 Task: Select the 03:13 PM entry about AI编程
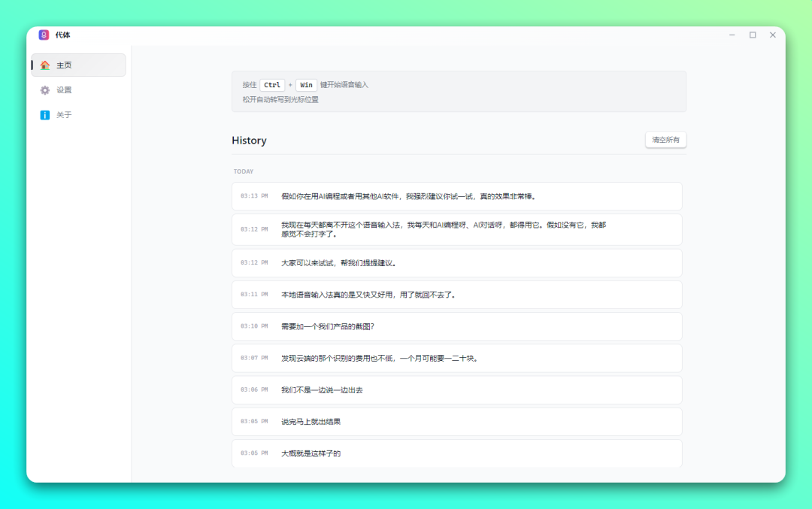tap(456, 196)
